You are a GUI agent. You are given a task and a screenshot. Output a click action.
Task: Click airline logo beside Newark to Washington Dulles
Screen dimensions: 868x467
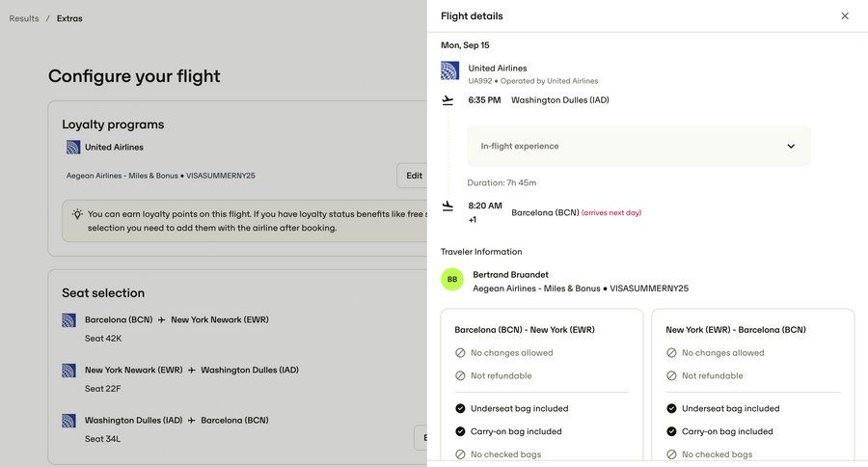(69, 371)
